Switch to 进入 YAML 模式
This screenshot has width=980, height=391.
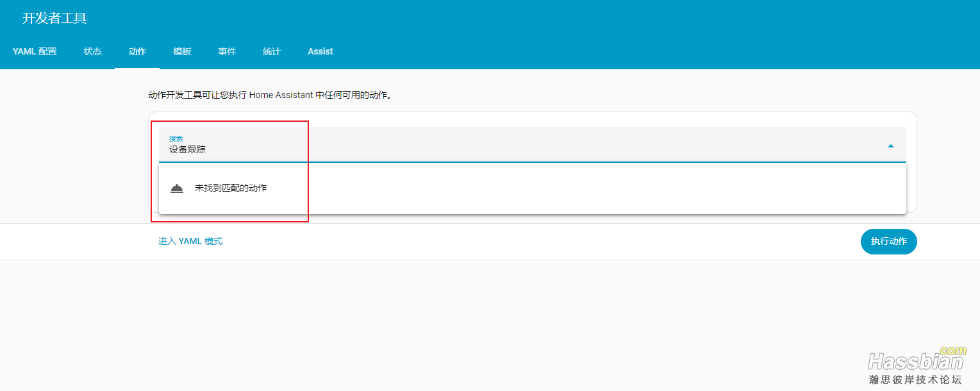click(x=190, y=242)
